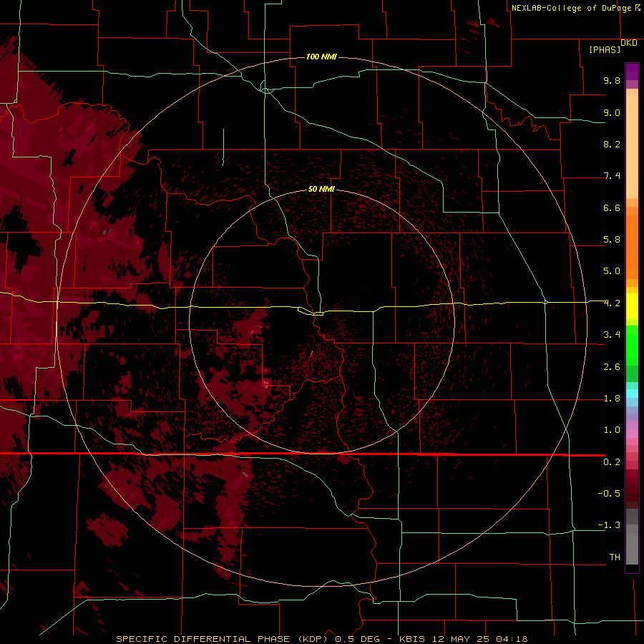Screen dimensions: 644x644
Task: Click the cyan band on the color scale
Action: pos(632,393)
